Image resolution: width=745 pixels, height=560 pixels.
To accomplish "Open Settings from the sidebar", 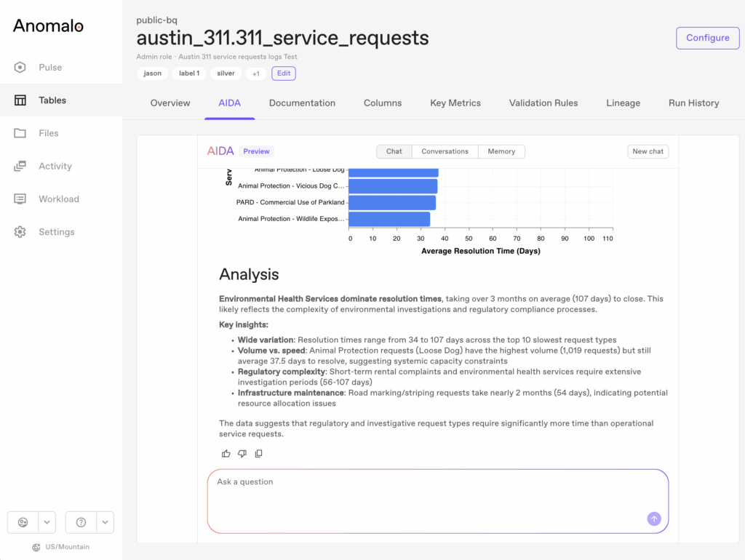I will point(56,232).
